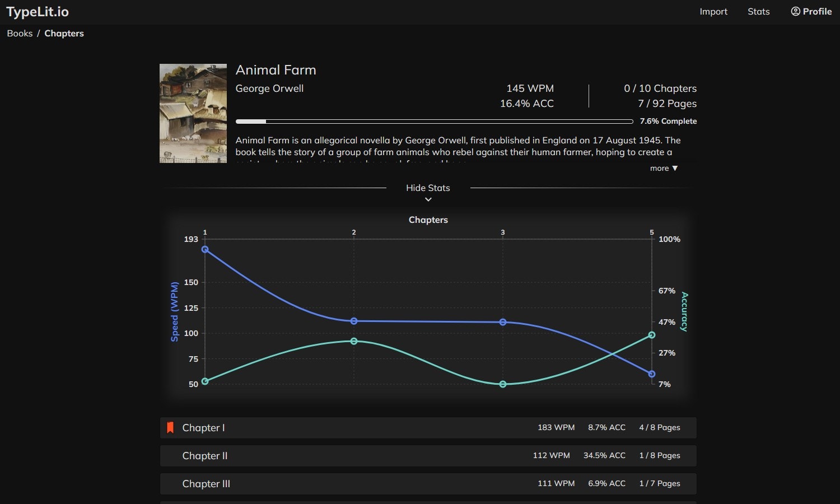Click the 7.6% Complete label
This screenshot has width=840, height=504.
pyautogui.click(x=669, y=122)
